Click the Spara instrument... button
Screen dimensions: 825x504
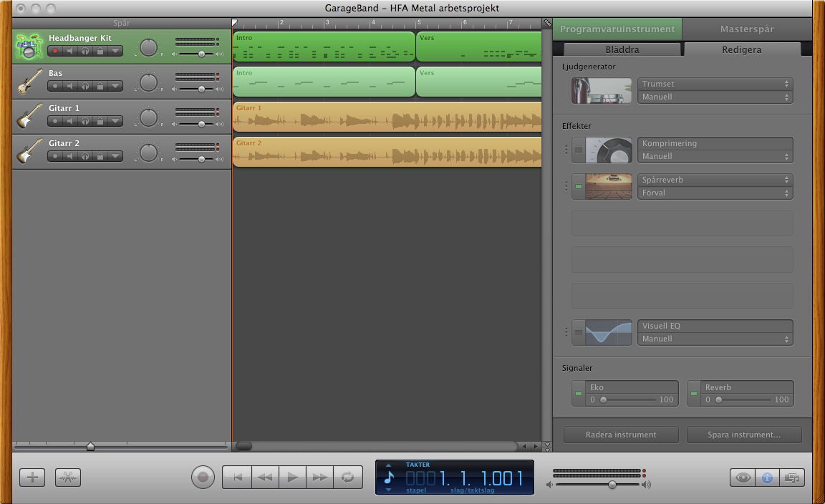pyautogui.click(x=744, y=435)
